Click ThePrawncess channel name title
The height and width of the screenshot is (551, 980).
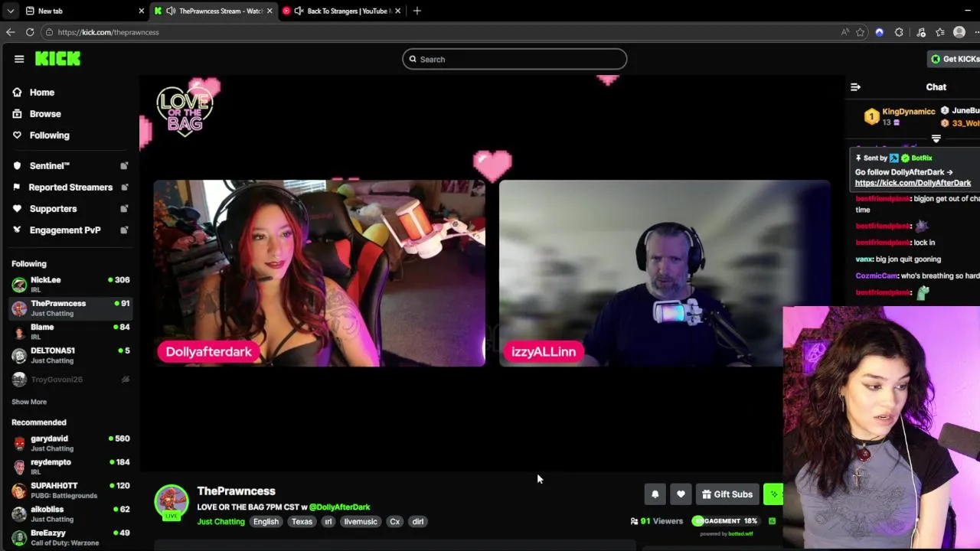[x=236, y=491]
